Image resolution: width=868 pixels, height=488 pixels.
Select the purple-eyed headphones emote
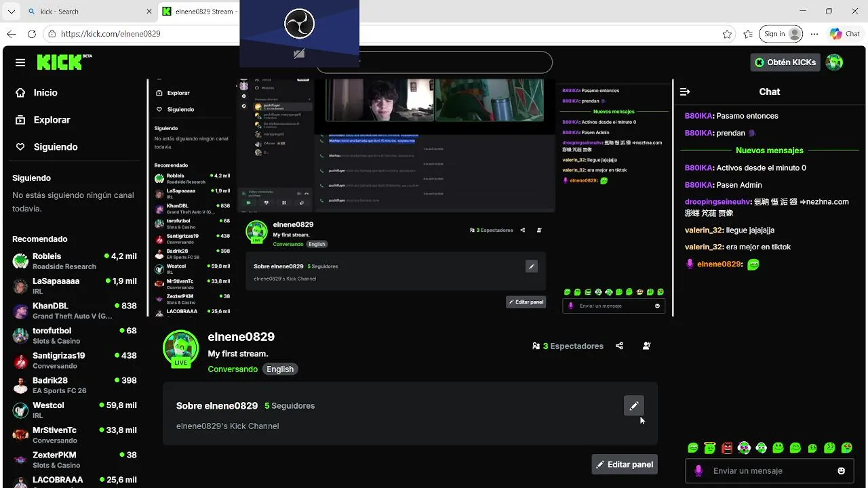(x=744, y=448)
